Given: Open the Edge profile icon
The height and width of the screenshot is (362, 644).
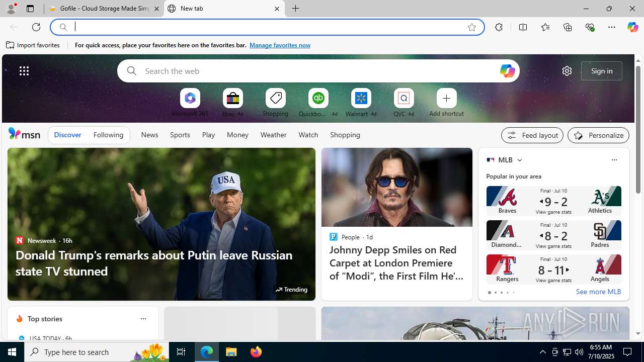Looking at the screenshot, I should (x=11, y=9).
